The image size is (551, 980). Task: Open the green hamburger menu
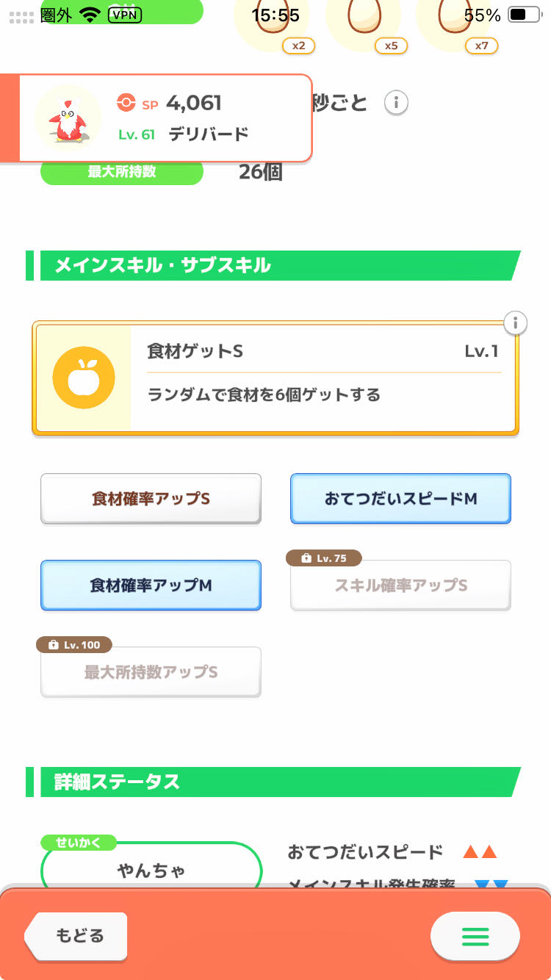point(475,936)
